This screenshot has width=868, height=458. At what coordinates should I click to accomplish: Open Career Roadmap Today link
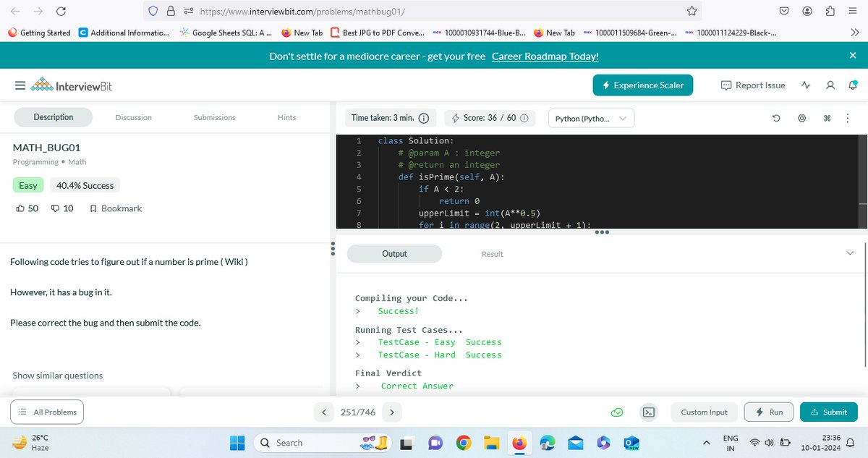545,56
